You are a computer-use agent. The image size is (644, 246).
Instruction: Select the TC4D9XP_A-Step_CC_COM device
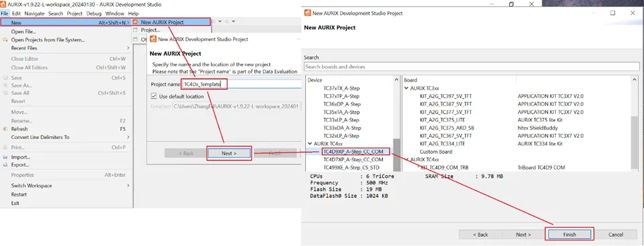[353, 152]
